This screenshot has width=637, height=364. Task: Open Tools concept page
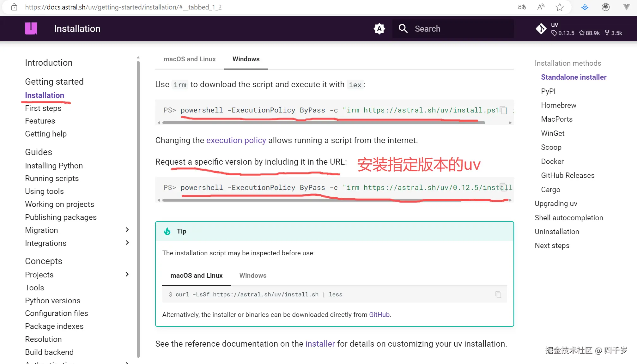coord(34,288)
